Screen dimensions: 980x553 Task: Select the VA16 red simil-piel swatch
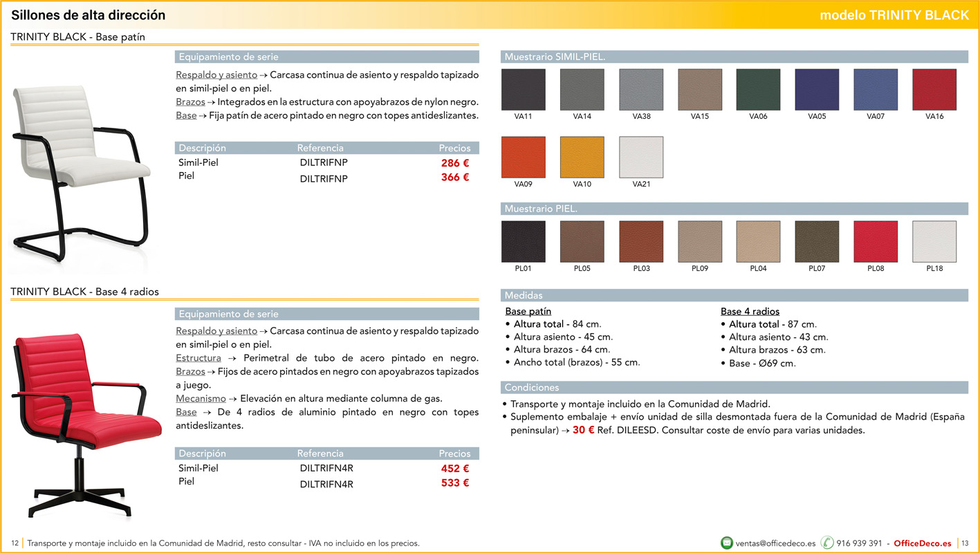point(934,90)
